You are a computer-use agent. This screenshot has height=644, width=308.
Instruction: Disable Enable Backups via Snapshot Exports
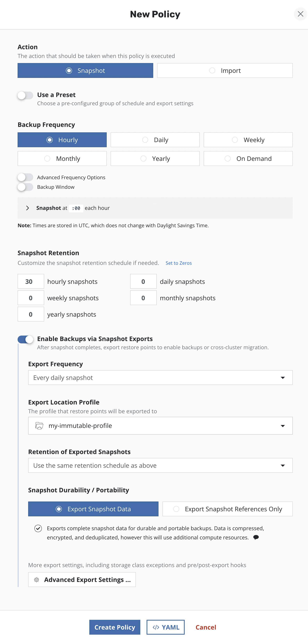pos(25,339)
